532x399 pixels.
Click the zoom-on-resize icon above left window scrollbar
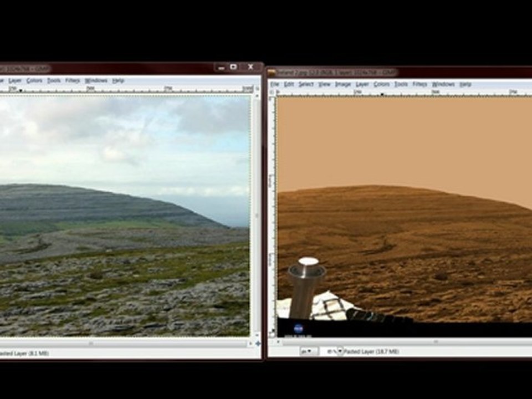click(257, 89)
